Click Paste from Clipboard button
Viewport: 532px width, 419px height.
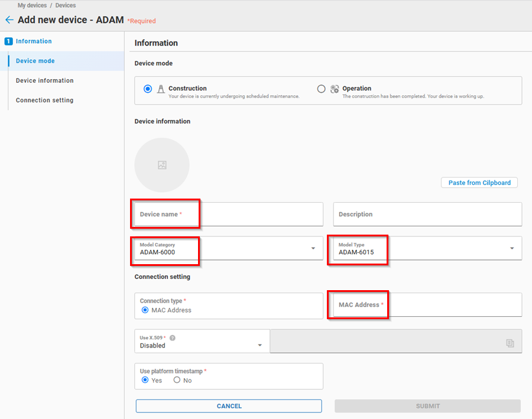(479, 183)
